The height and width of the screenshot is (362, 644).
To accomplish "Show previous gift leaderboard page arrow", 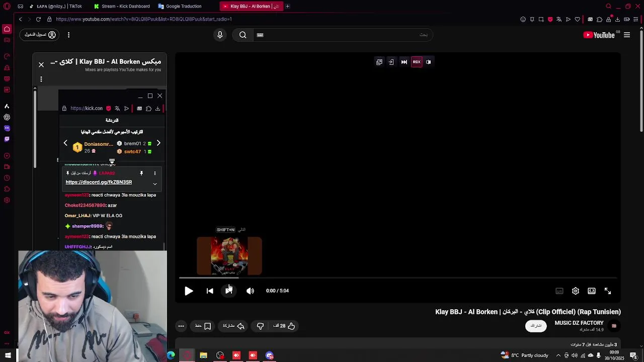I will (65, 143).
